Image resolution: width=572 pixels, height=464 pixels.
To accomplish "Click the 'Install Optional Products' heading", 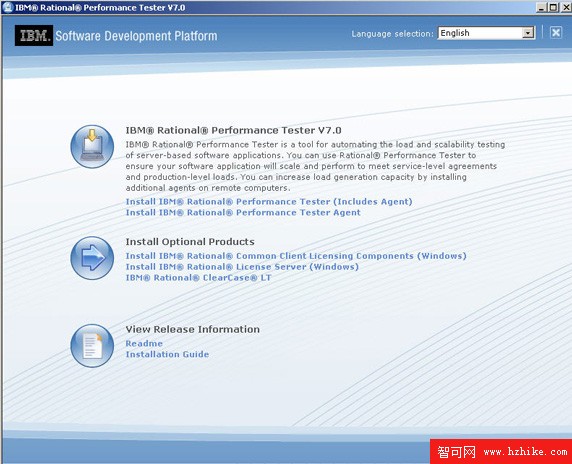I will click(190, 242).
